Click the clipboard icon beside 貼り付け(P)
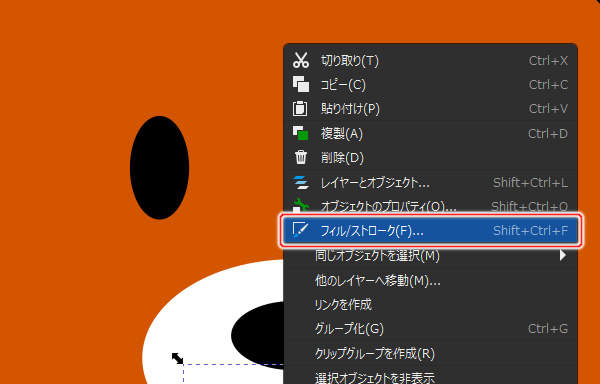Viewport: 600px width, 384px height. click(300, 109)
